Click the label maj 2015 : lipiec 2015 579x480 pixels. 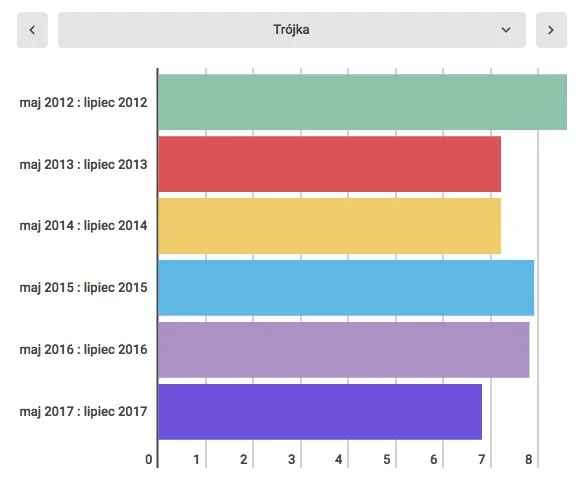83,288
